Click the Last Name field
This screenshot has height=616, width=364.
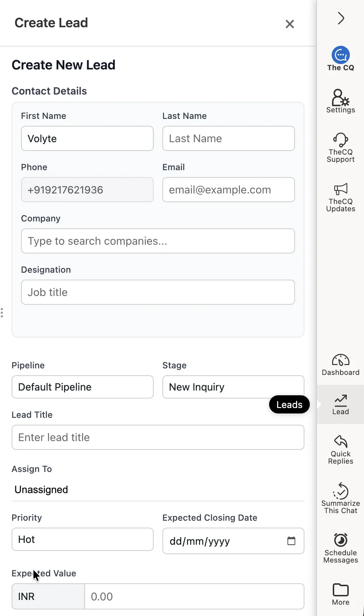point(228,139)
